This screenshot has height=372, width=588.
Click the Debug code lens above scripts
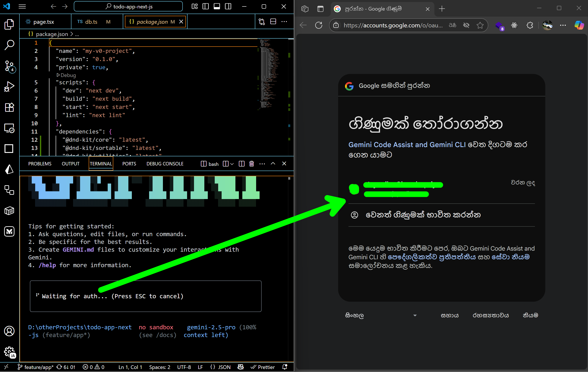(66, 75)
